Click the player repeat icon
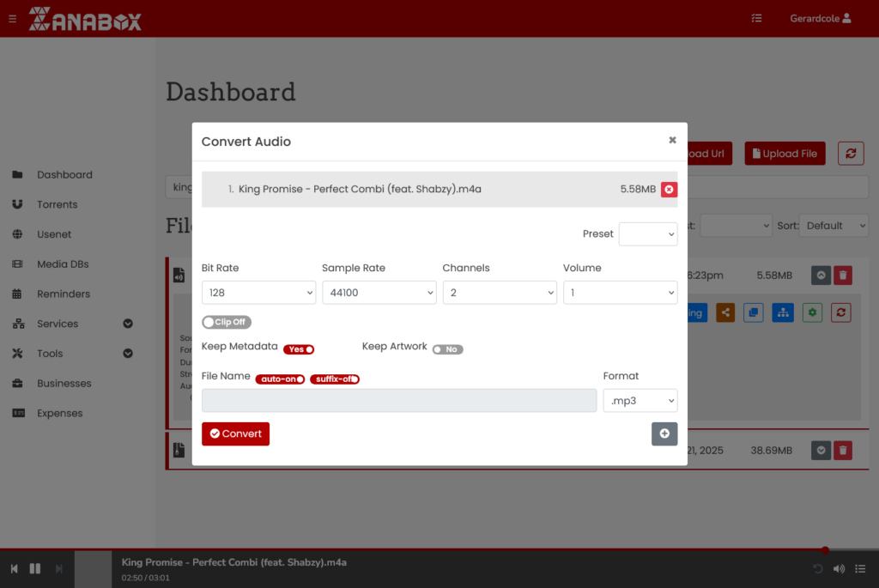The height and width of the screenshot is (588, 879). coord(818,568)
